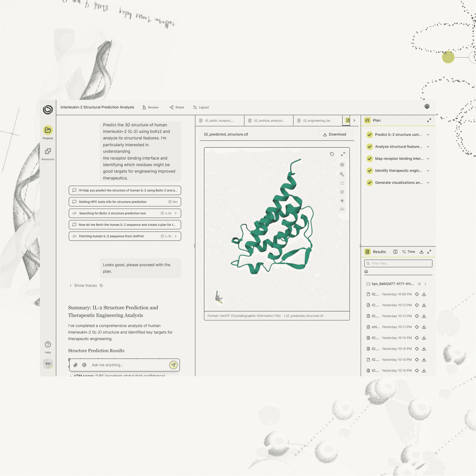This screenshot has width=476, height=476.
Task: Expand the Analyze structural feature plan step
Action: tap(428, 147)
